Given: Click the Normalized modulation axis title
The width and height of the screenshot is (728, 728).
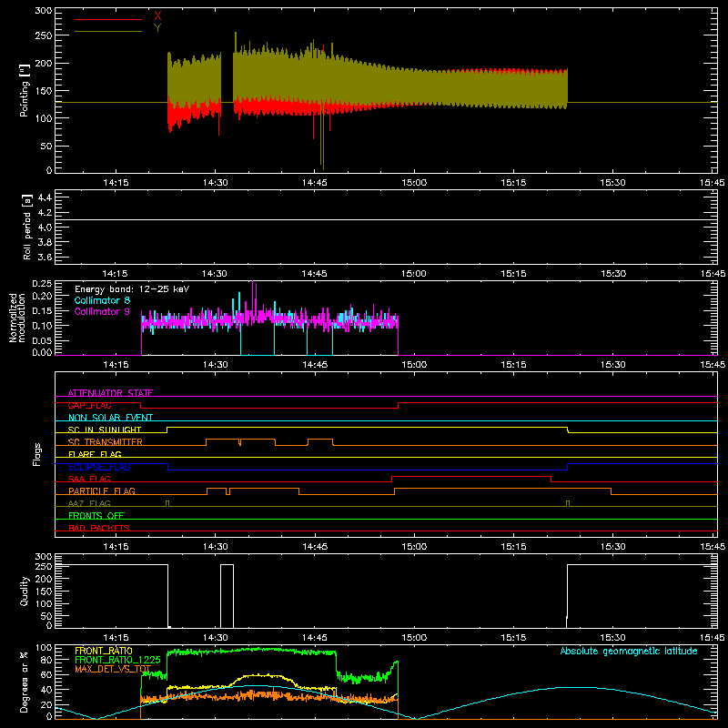Looking at the screenshot, I should coord(18,318).
